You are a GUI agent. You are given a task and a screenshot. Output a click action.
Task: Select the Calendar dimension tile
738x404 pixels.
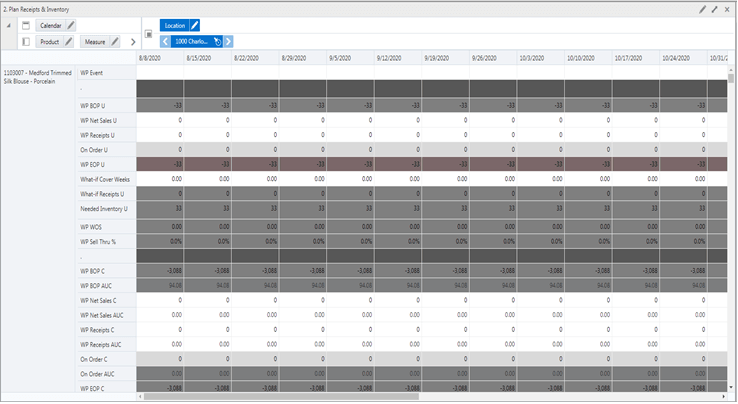pos(50,25)
